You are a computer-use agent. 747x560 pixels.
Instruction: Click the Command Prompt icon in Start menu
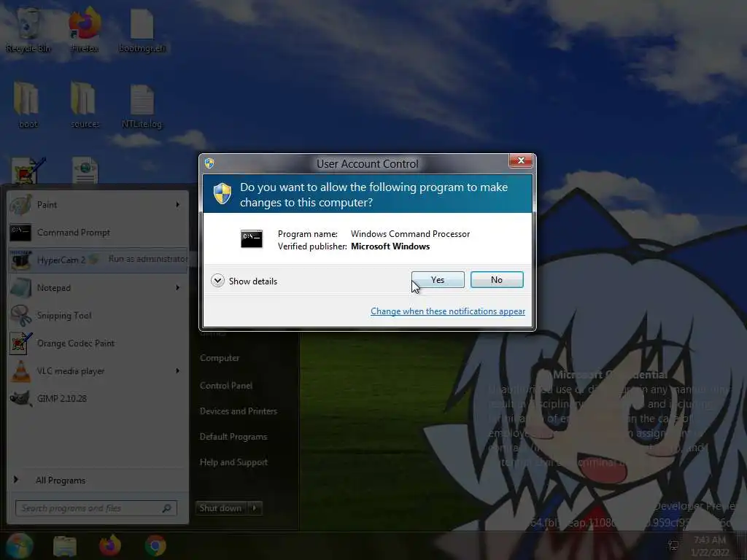[21, 233]
